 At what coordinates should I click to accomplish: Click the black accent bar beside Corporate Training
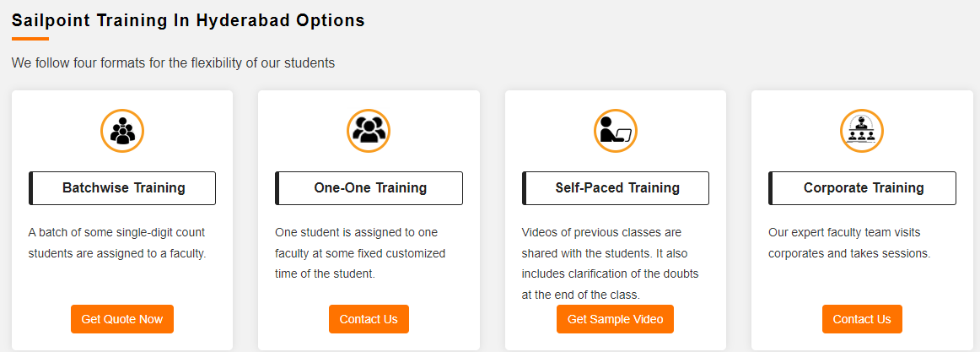click(x=771, y=188)
